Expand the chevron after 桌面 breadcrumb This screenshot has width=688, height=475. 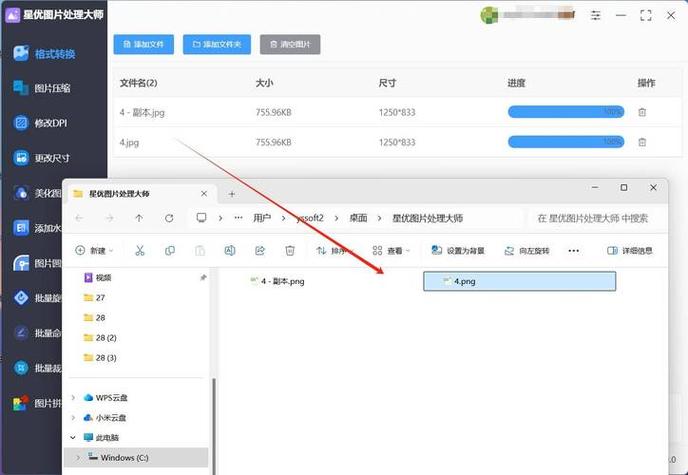pyautogui.click(x=380, y=218)
